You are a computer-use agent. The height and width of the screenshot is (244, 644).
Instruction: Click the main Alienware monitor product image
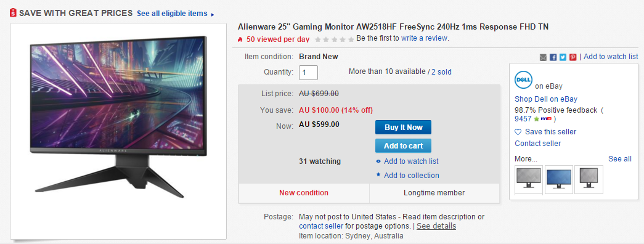coord(118,131)
